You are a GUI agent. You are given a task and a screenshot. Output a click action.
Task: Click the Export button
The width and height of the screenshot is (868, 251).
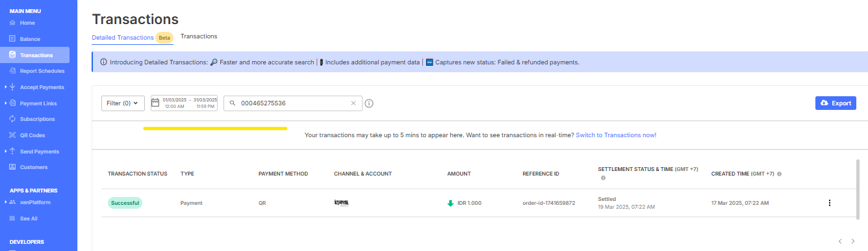(836, 103)
